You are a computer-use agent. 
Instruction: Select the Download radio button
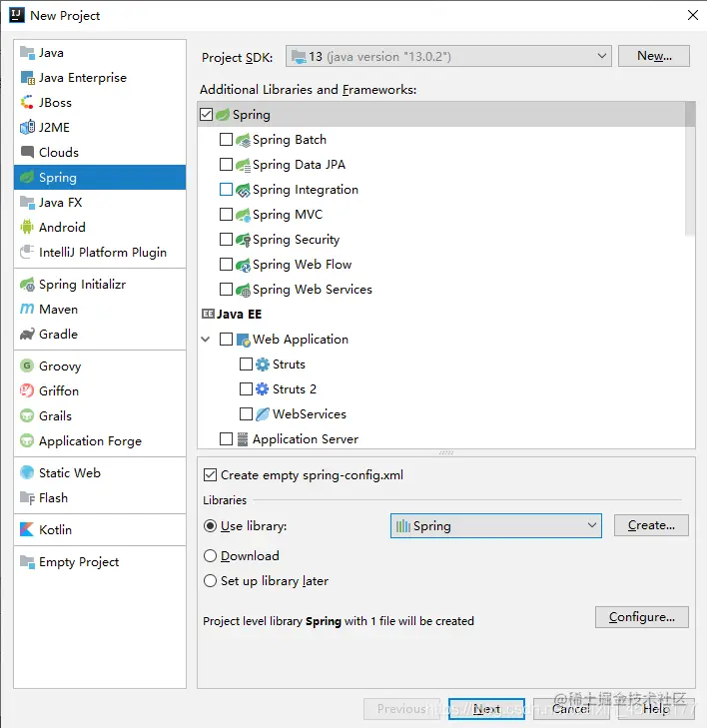coord(211,556)
